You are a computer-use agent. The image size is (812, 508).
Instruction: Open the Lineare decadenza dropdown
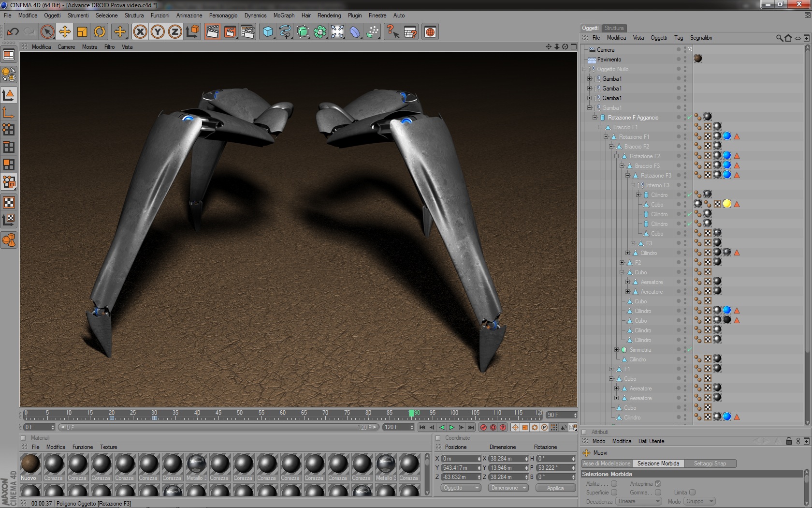[638, 501]
